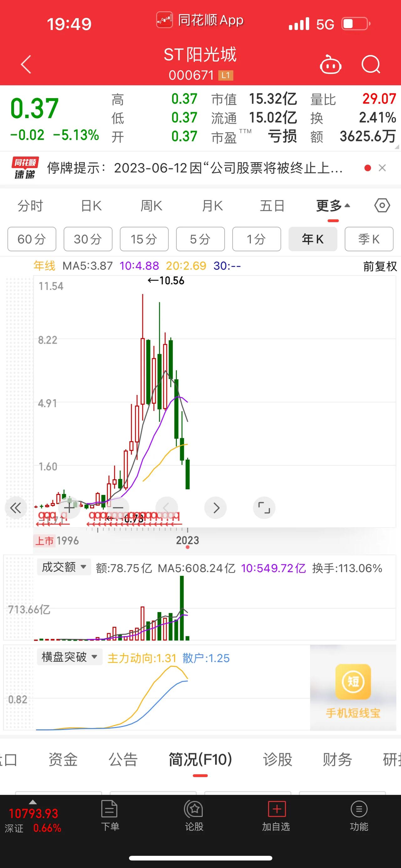Change 前复权 adjustment mode

coord(380,266)
